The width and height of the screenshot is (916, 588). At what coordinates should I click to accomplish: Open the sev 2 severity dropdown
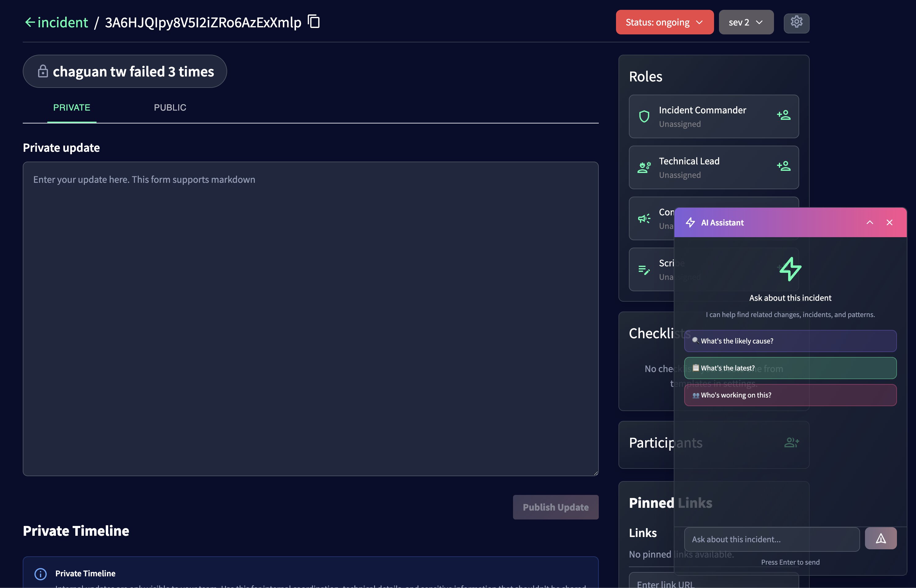(x=745, y=22)
